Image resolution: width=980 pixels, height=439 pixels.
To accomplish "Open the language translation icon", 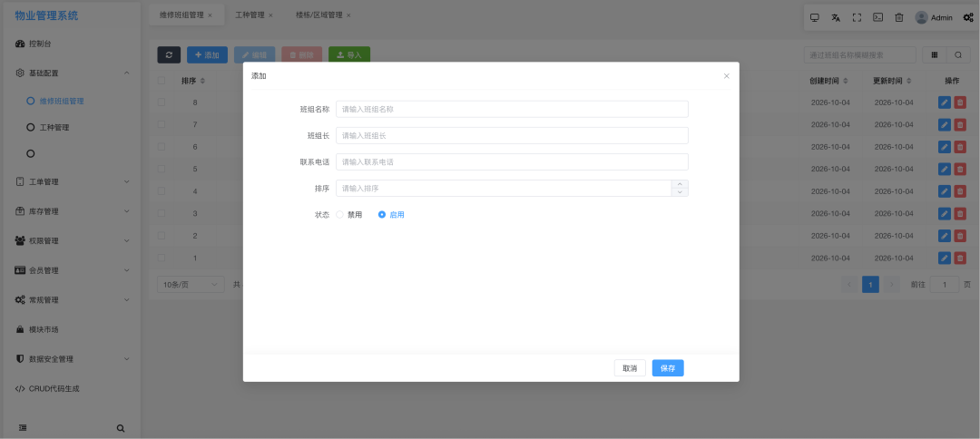I will (836, 17).
